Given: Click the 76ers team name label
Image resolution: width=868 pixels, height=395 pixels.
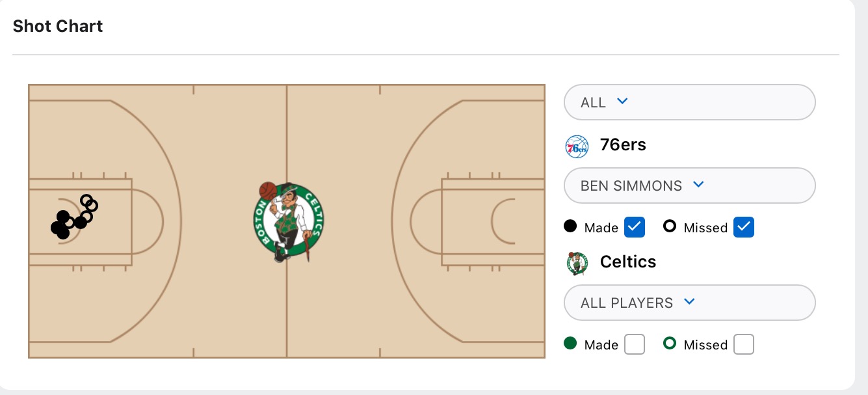Looking at the screenshot, I should point(623,144).
